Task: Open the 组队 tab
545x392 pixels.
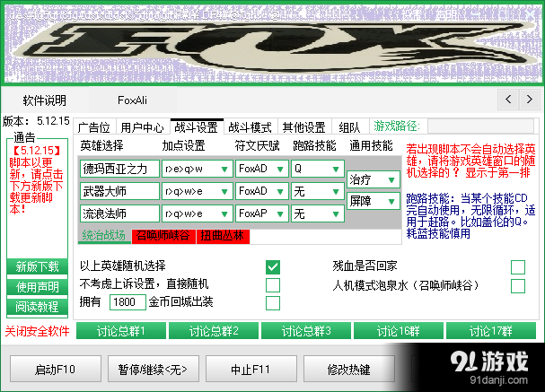Action: click(x=349, y=127)
